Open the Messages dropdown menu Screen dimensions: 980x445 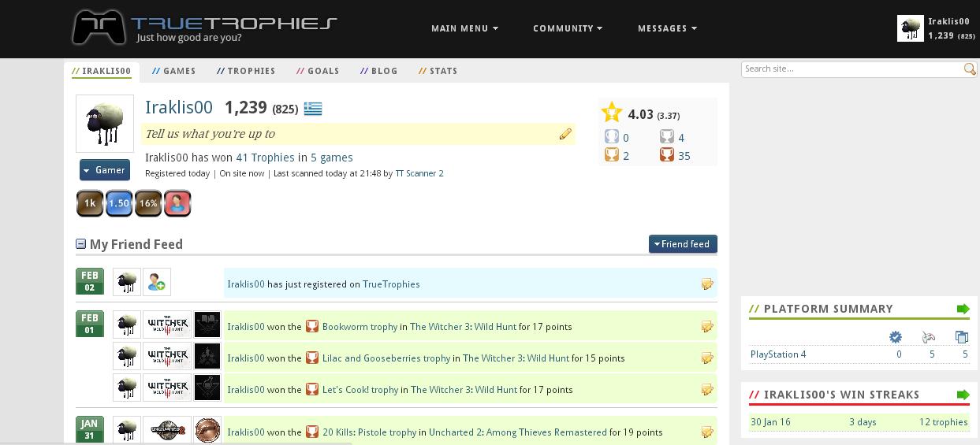(x=667, y=28)
